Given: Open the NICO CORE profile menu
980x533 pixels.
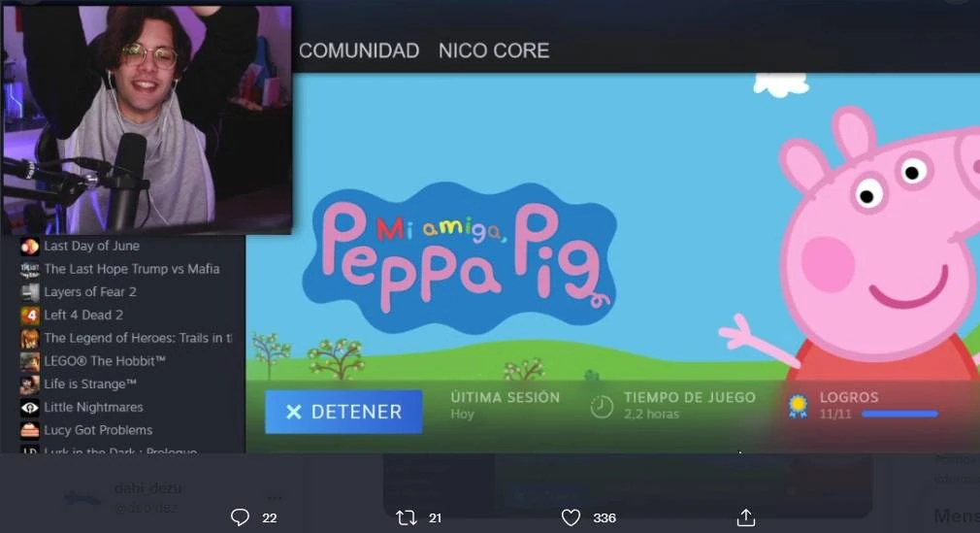Looking at the screenshot, I should [x=494, y=50].
